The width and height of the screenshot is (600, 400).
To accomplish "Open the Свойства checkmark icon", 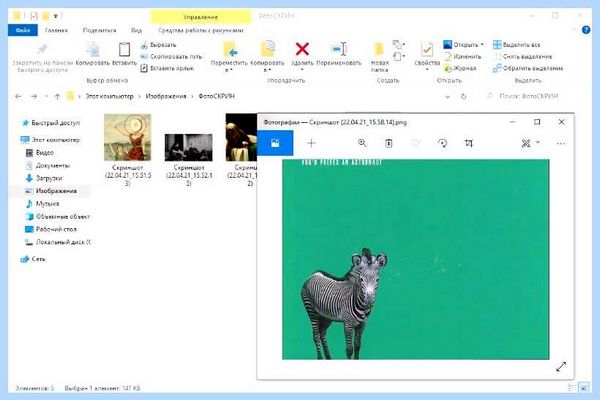I will 427,49.
